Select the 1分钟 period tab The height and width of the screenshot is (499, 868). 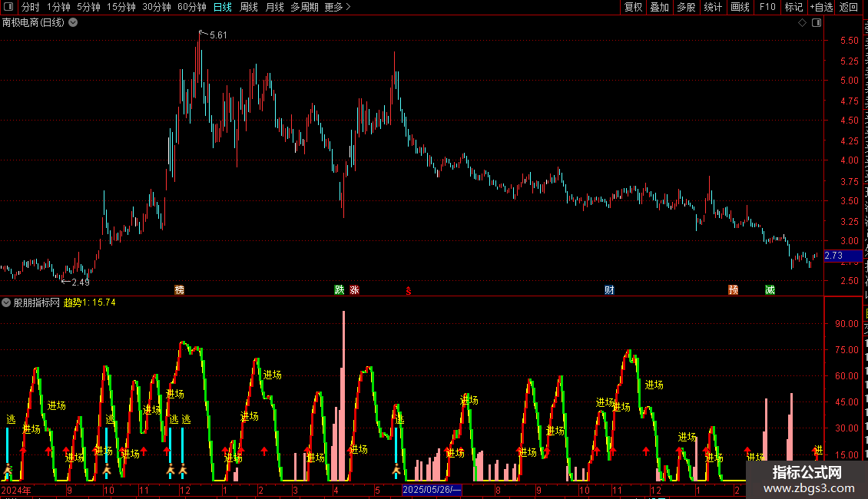[58, 7]
